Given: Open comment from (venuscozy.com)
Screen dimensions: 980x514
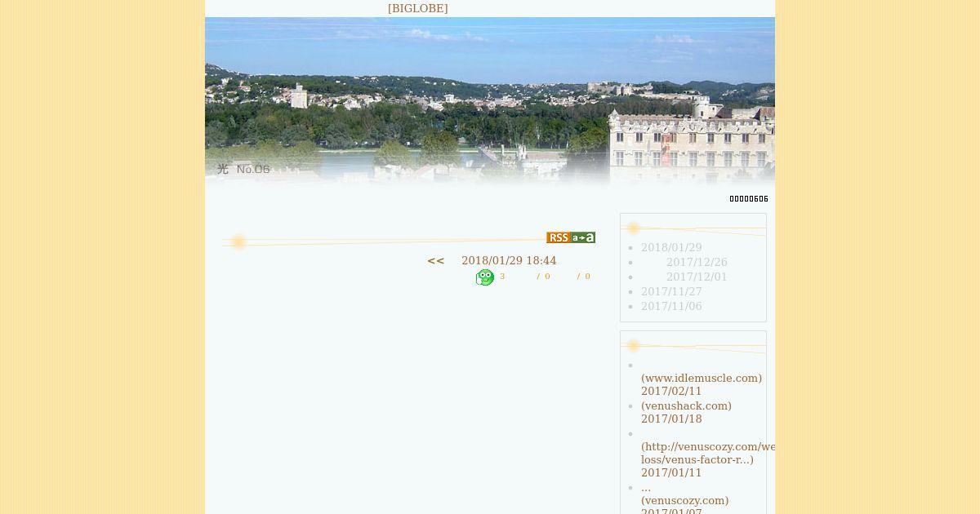Looking at the screenshot, I should [684, 501].
